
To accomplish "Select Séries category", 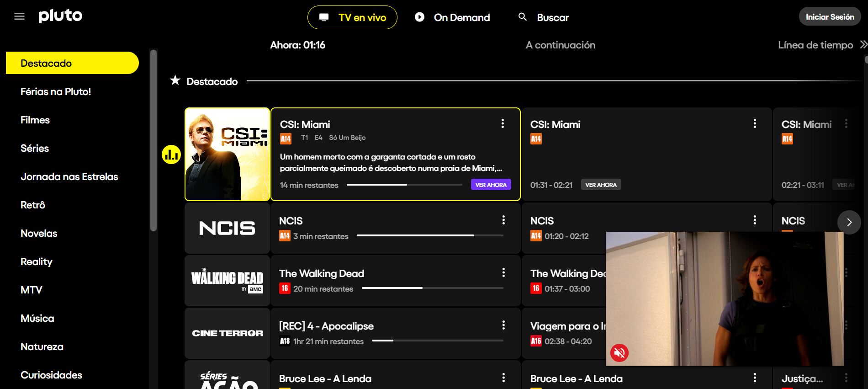I will (x=35, y=148).
